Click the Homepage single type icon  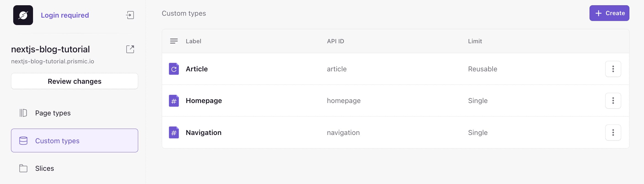click(x=174, y=101)
